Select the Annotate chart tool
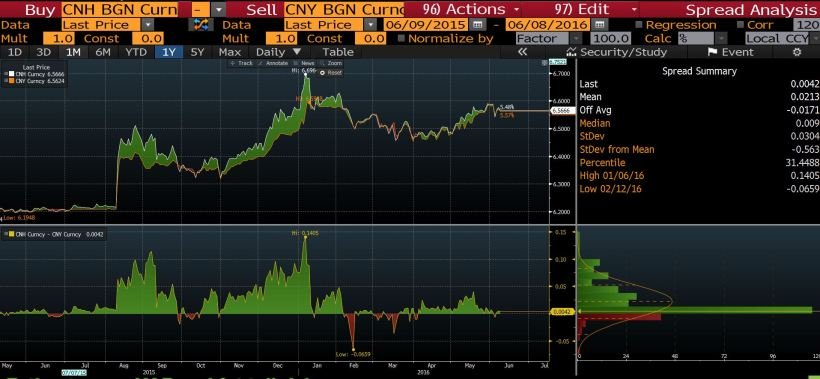Image resolution: width=820 pixels, height=379 pixels. pos(274,63)
